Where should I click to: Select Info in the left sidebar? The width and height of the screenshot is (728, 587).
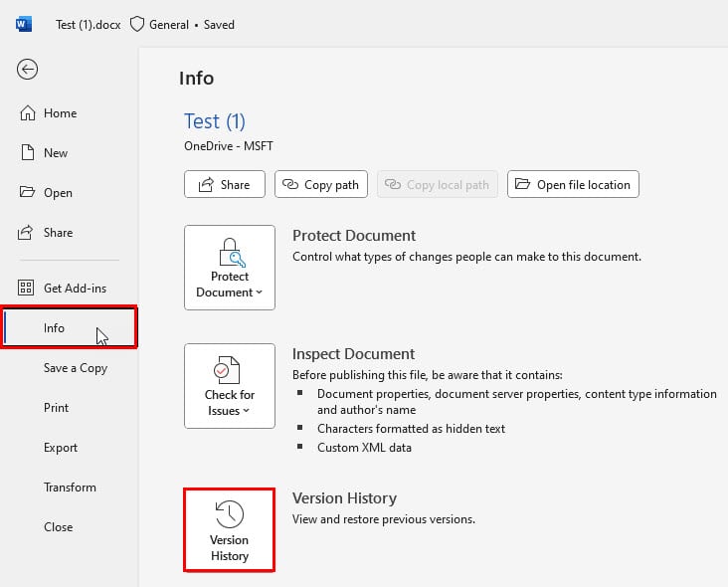point(54,328)
